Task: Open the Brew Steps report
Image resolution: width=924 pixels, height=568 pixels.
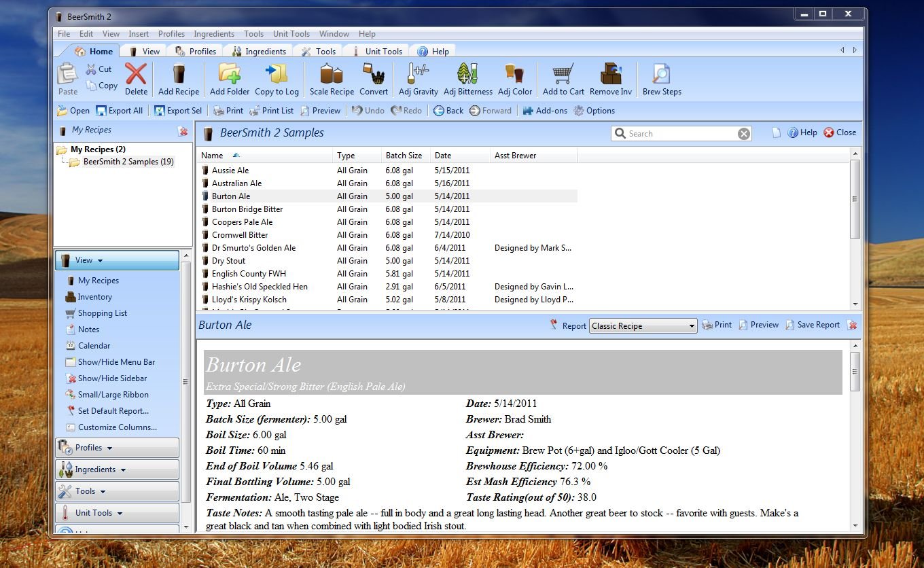Action: coord(662,74)
